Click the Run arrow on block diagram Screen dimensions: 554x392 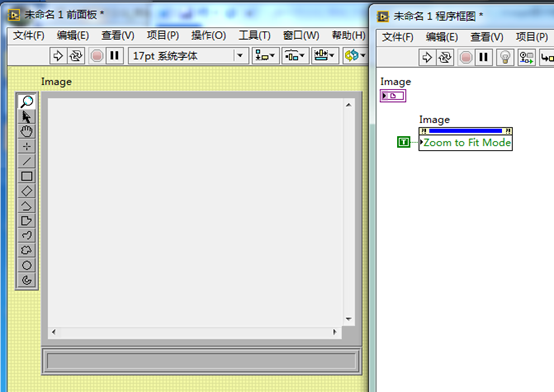point(427,57)
